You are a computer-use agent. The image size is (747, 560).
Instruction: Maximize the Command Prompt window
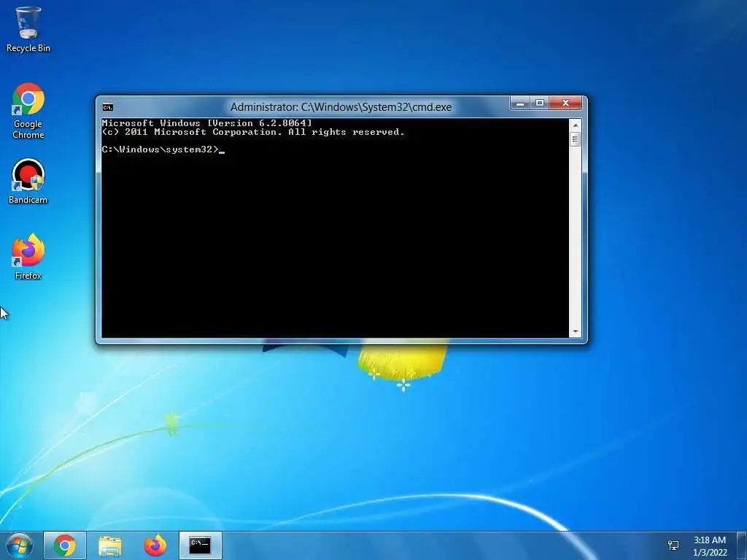point(540,103)
